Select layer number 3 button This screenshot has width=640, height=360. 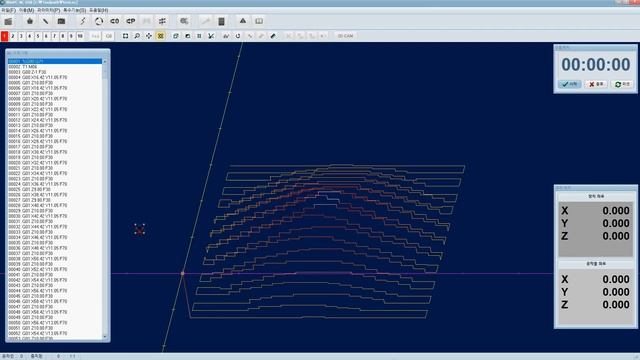coord(21,36)
